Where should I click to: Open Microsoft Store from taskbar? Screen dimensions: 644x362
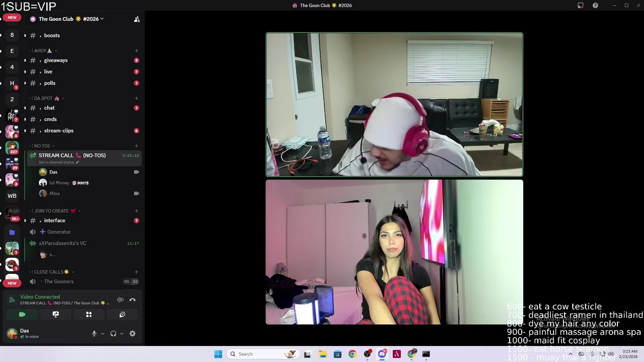337,354
